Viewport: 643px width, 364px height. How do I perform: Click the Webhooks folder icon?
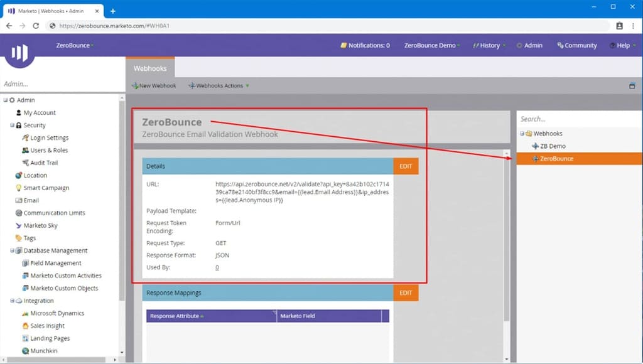(529, 134)
